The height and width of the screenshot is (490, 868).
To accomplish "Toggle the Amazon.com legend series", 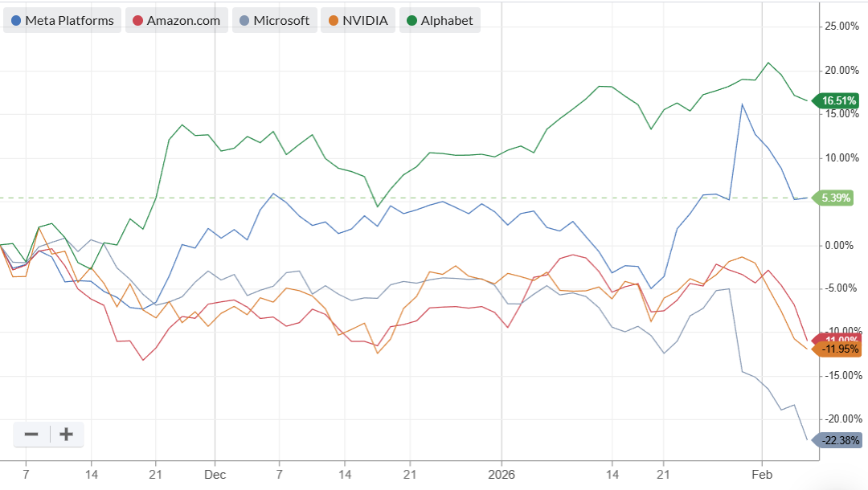I will click(177, 20).
